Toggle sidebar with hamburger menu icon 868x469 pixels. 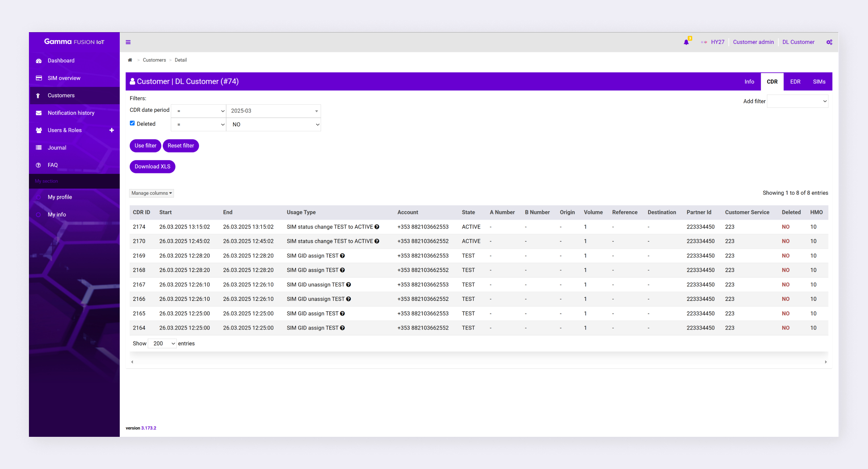click(128, 42)
